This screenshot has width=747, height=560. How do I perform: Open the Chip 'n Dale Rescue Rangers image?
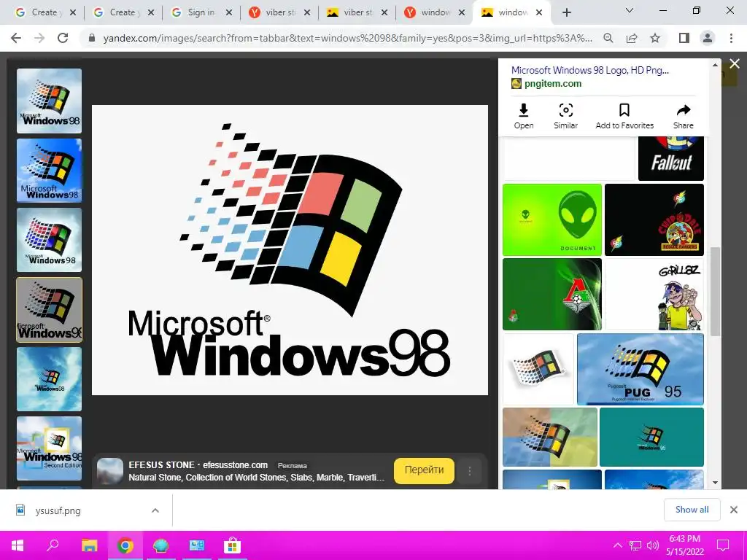[654, 220]
